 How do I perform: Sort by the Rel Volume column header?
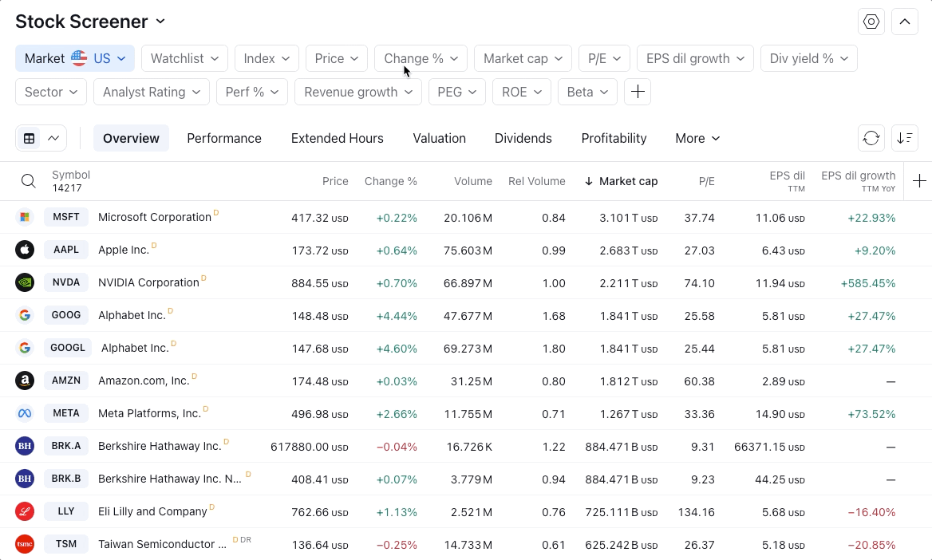tap(536, 181)
